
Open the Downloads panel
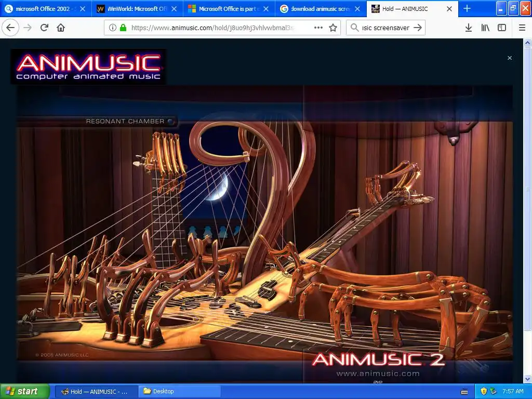point(469,28)
